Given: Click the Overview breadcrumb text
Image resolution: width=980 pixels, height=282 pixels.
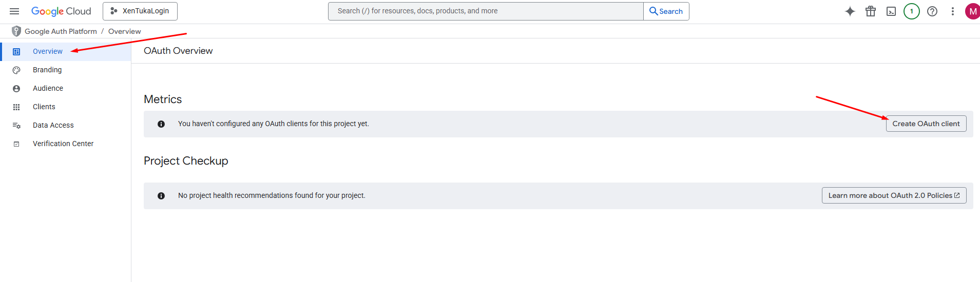Looking at the screenshot, I should [124, 31].
